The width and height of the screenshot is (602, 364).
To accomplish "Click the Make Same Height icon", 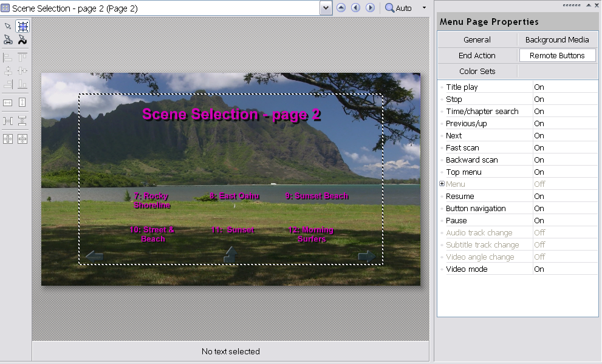I will tap(22, 103).
